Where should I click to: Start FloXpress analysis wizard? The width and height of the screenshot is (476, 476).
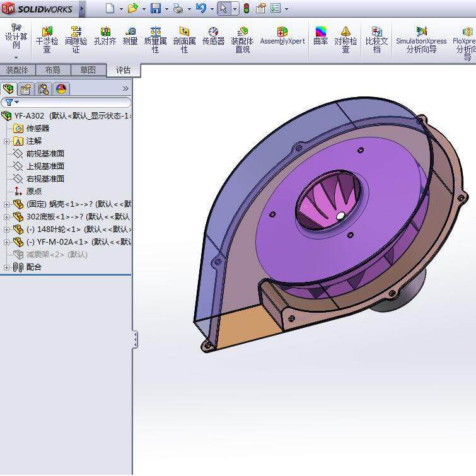[x=465, y=44]
